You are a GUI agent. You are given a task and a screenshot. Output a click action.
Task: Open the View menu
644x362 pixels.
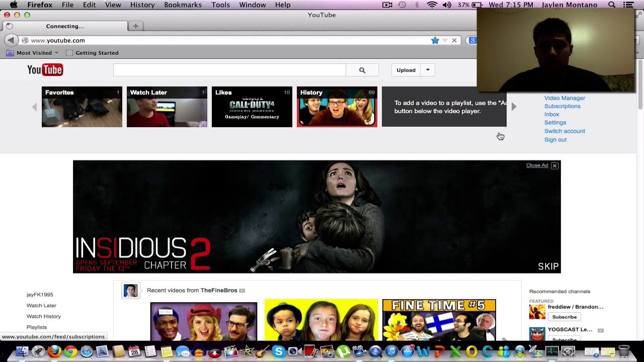click(x=113, y=5)
